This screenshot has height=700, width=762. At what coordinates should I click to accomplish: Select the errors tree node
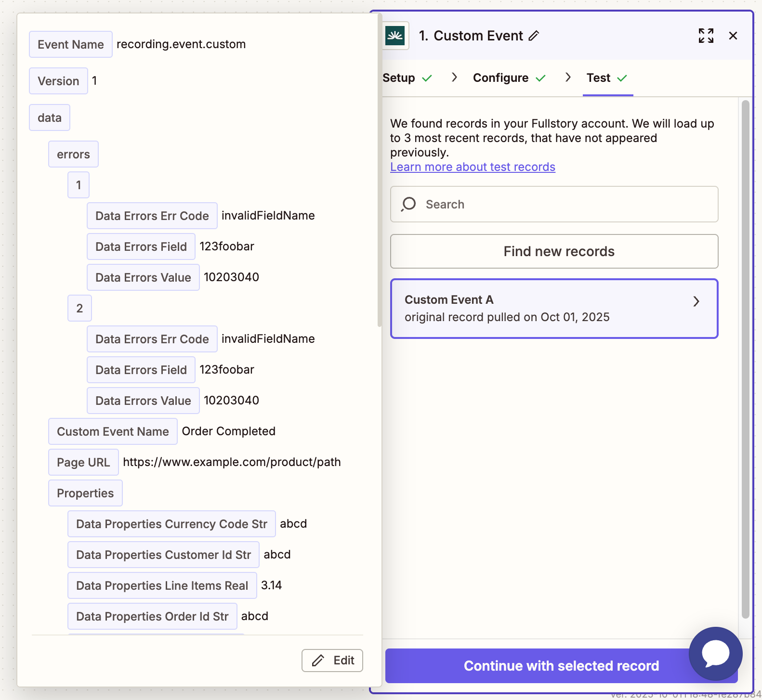[73, 155]
